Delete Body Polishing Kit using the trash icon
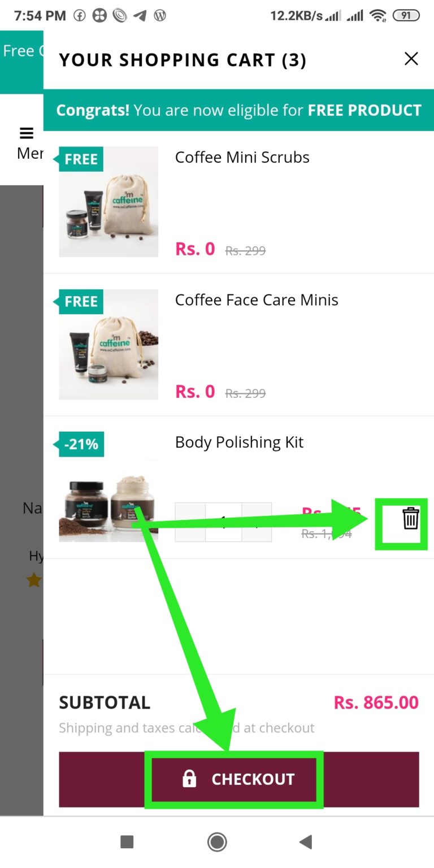The height and width of the screenshot is (868, 434). point(411,518)
